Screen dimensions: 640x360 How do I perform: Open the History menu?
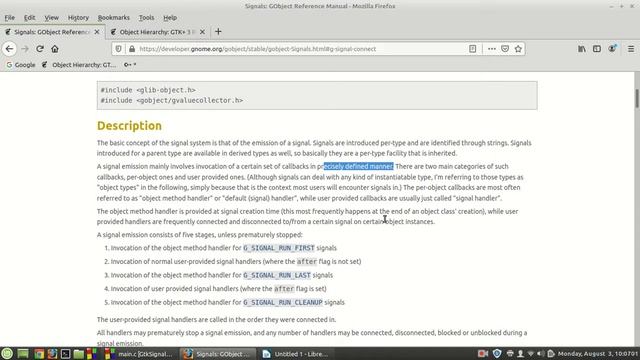coord(78,18)
